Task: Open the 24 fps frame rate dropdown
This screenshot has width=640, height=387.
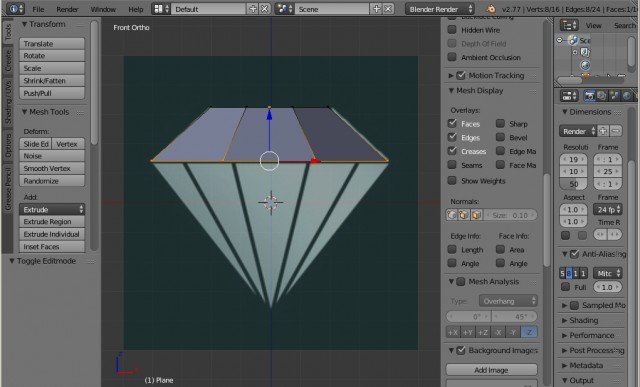Action: pyautogui.click(x=607, y=209)
